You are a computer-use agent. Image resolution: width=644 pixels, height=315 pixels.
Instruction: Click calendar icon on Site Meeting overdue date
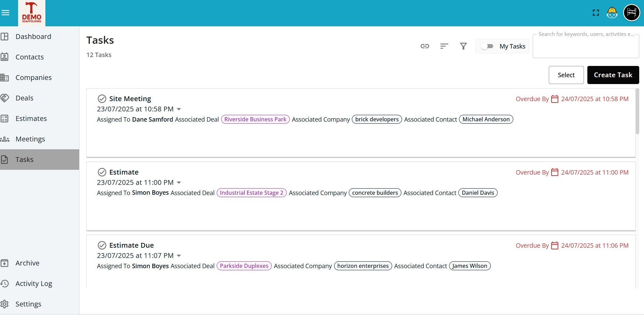point(555,99)
